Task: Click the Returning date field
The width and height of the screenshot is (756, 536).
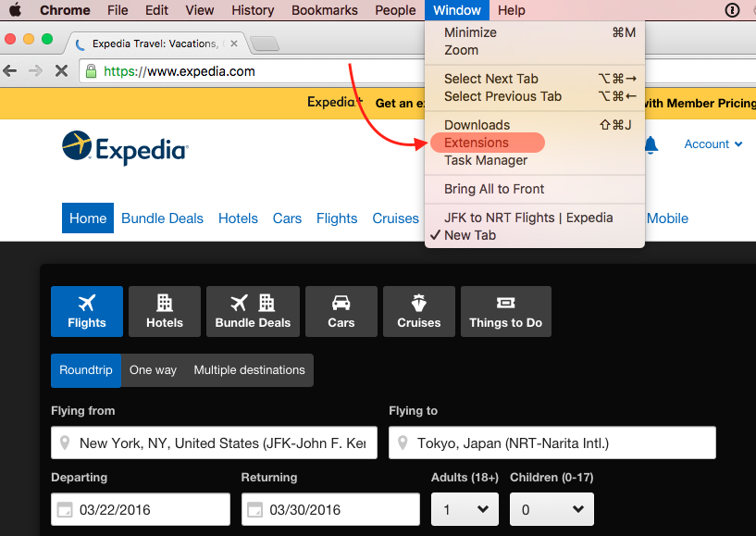Action: 330,509
